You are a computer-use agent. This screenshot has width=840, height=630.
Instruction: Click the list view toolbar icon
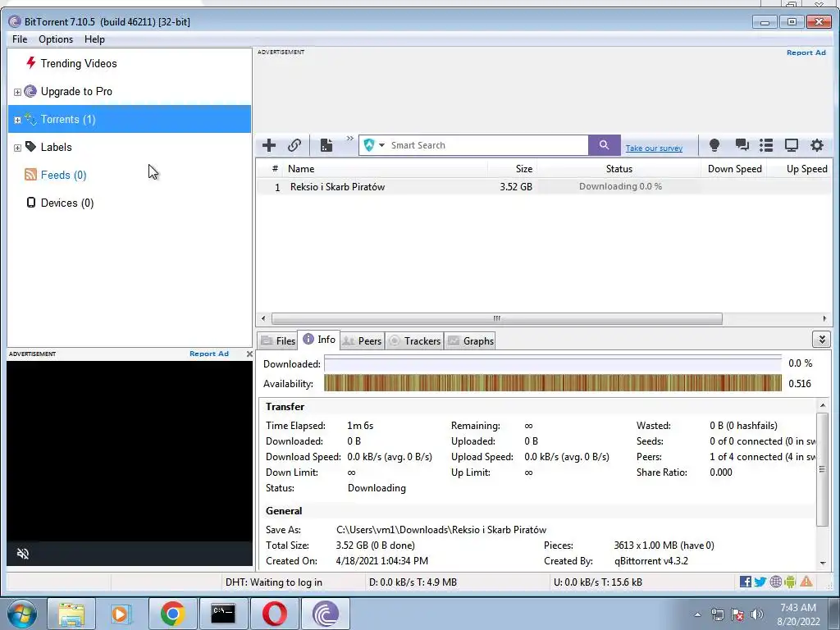[766, 145]
